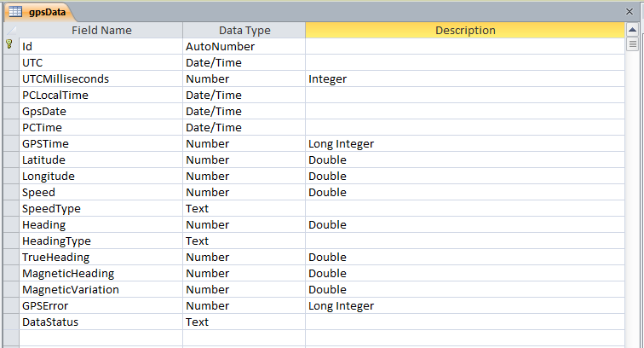Click the UTCMilliseconds field name cell
Viewport: 644px width, 348px height.
[101, 78]
